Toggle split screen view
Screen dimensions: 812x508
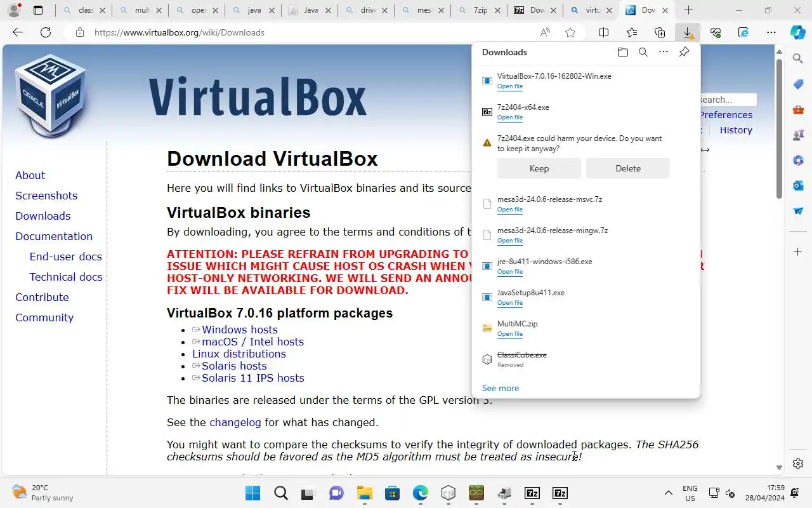(604, 32)
